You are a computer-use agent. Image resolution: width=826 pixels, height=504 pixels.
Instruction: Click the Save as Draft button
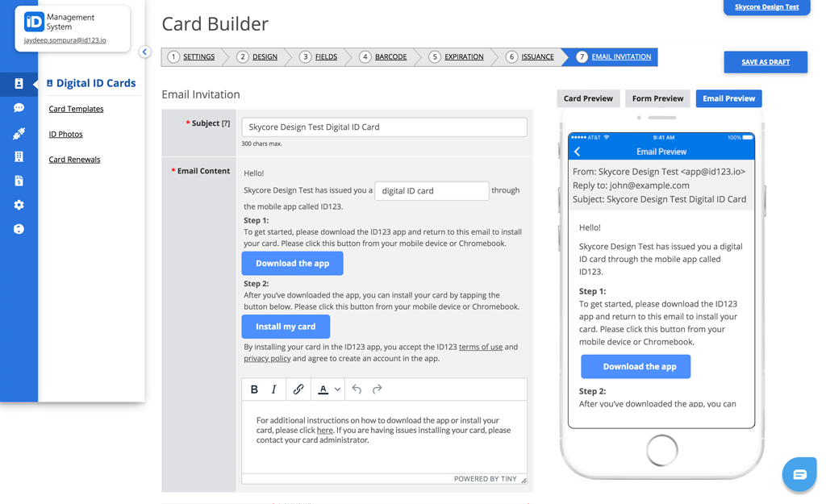click(766, 62)
